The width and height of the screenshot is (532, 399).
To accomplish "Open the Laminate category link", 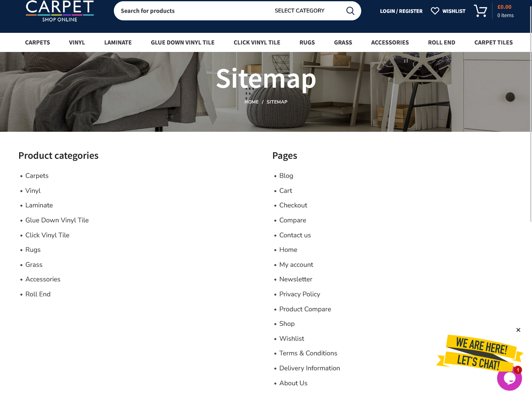I will [x=39, y=205].
